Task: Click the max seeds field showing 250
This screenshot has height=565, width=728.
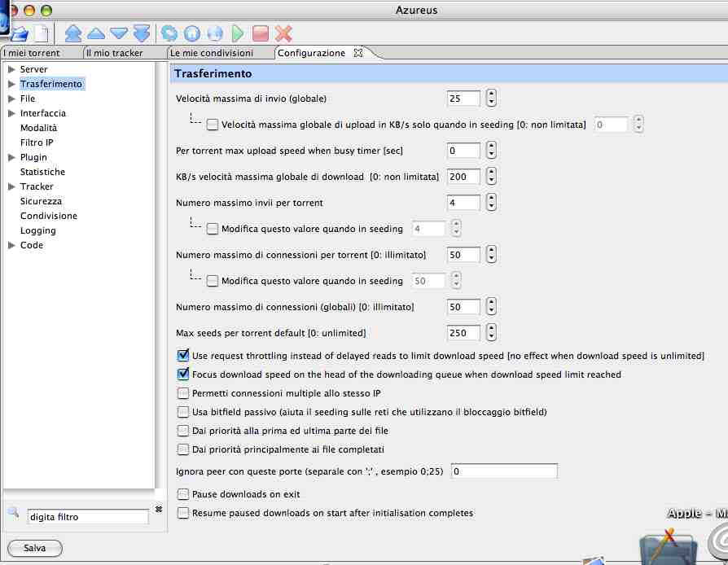Action: 463,333
